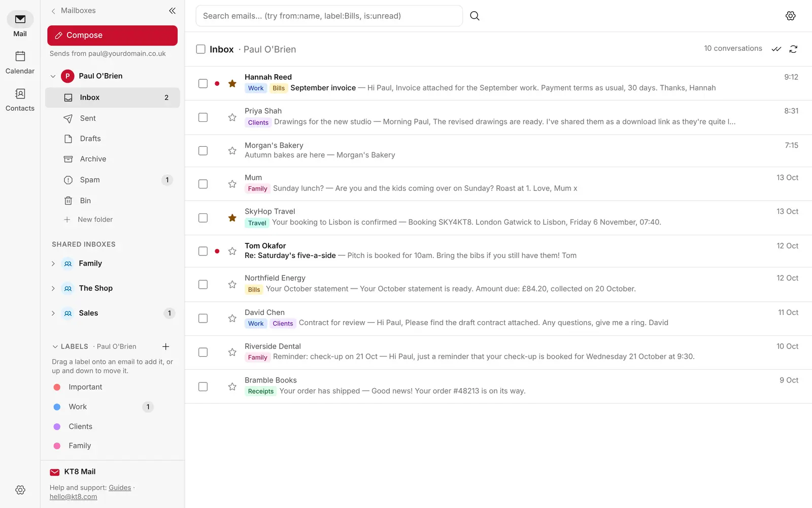Collapse the sidebar with double chevron icon

coord(173,11)
